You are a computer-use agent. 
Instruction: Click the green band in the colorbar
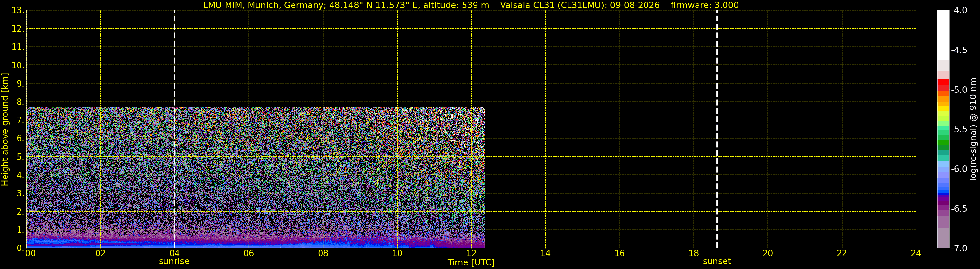click(944, 145)
